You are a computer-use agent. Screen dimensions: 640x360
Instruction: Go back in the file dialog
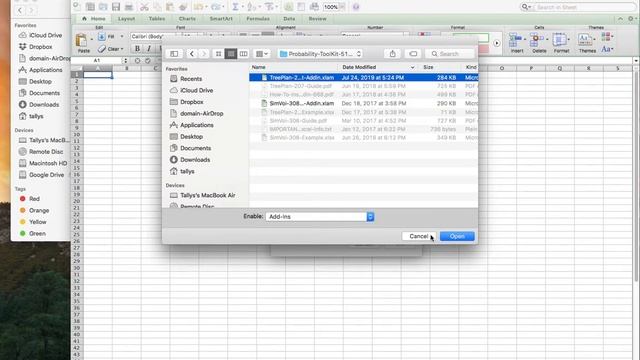[192, 54]
